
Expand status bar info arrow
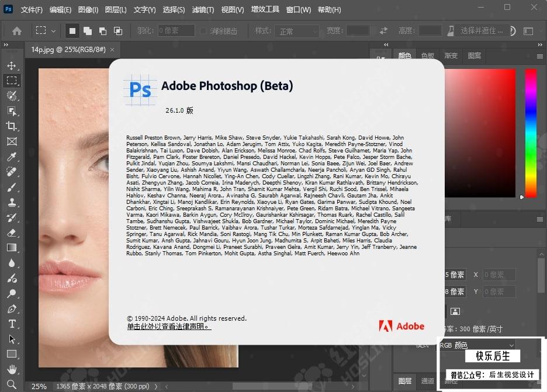coord(155,386)
